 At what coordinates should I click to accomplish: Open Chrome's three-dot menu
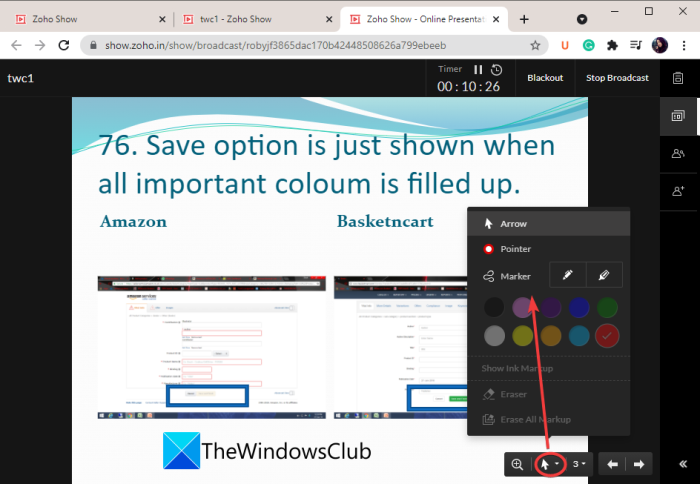683,45
